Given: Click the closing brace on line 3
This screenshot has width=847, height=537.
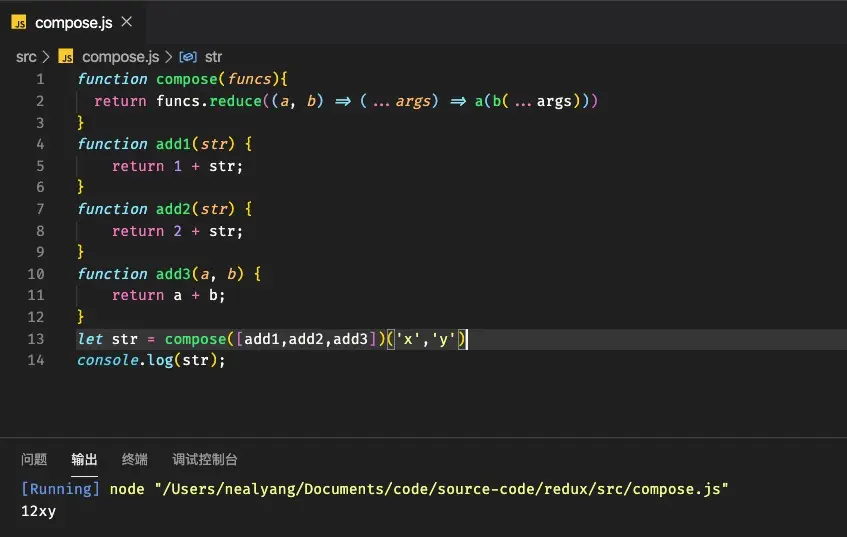Looking at the screenshot, I should click(80, 123).
